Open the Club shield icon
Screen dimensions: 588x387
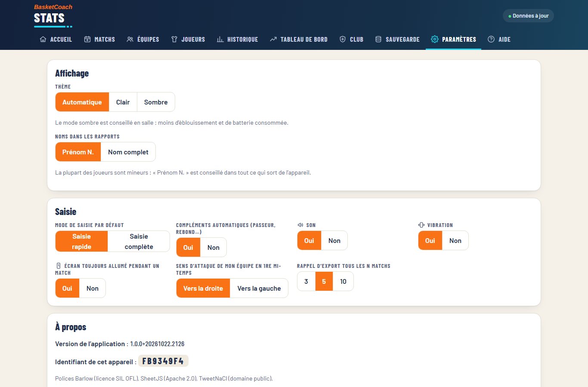click(x=343, y=39)
